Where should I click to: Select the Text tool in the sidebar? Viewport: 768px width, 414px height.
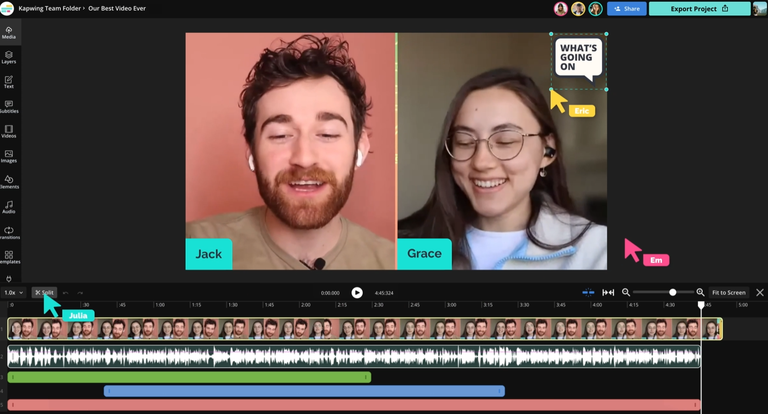pyautogui.click(x=9, y=82)
